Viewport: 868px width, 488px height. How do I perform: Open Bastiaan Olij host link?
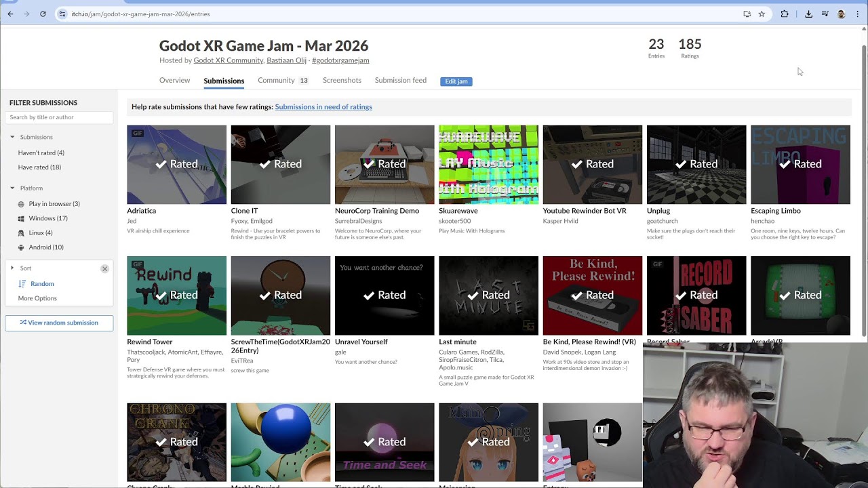286,60
